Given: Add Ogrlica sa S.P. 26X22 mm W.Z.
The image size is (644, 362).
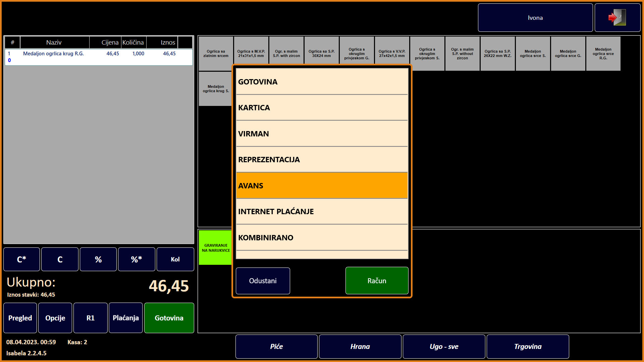Looking at the screenshot, I should point(498,54).
